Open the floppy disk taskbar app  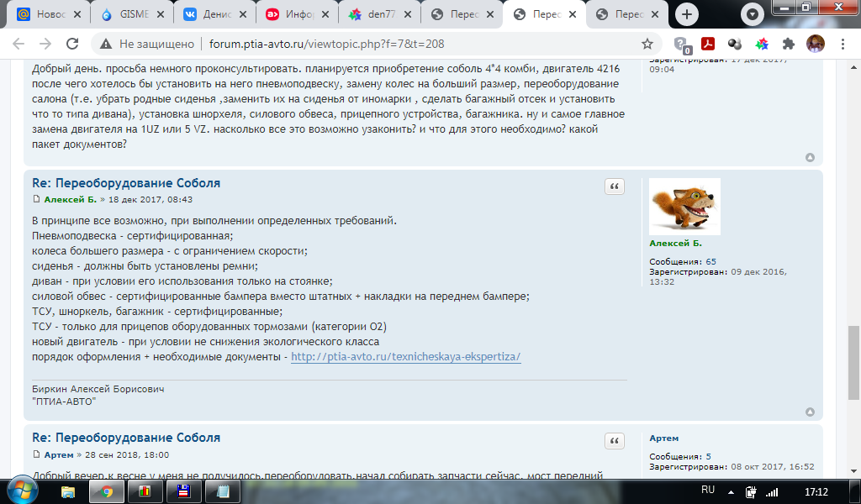coord(183,491)
